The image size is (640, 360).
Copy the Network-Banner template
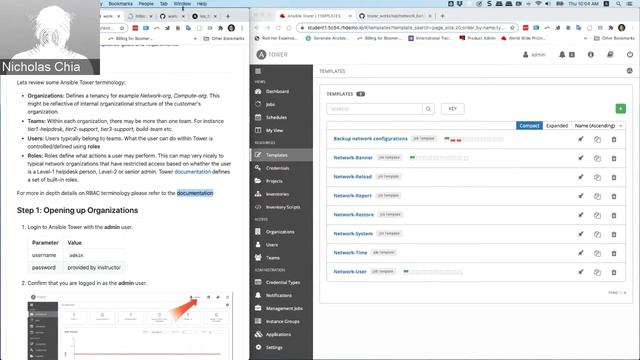point(597,158)
